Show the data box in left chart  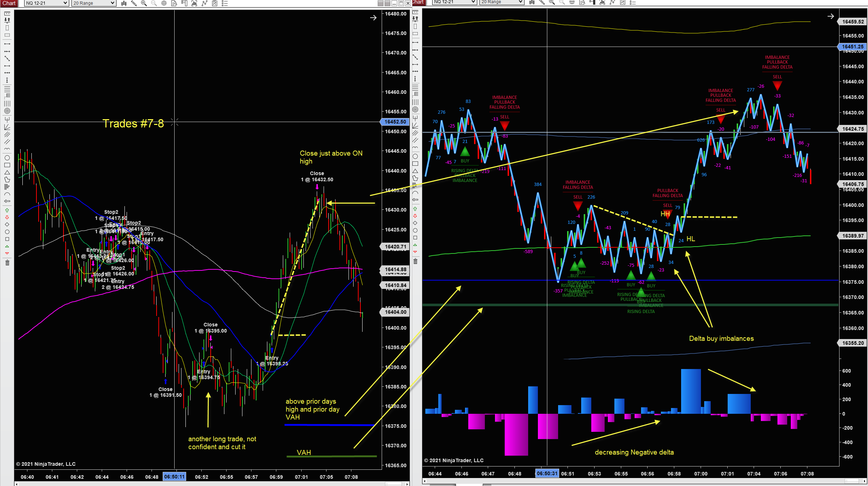(174, 3)
